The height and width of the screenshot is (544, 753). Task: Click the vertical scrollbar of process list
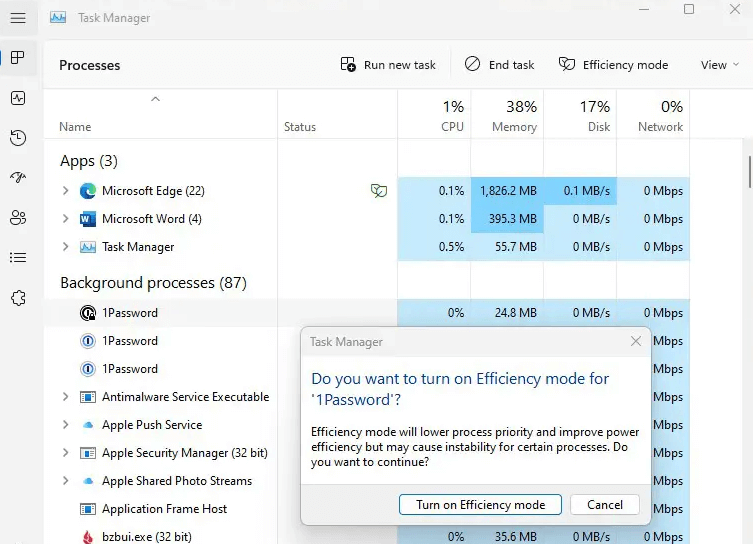749,171
